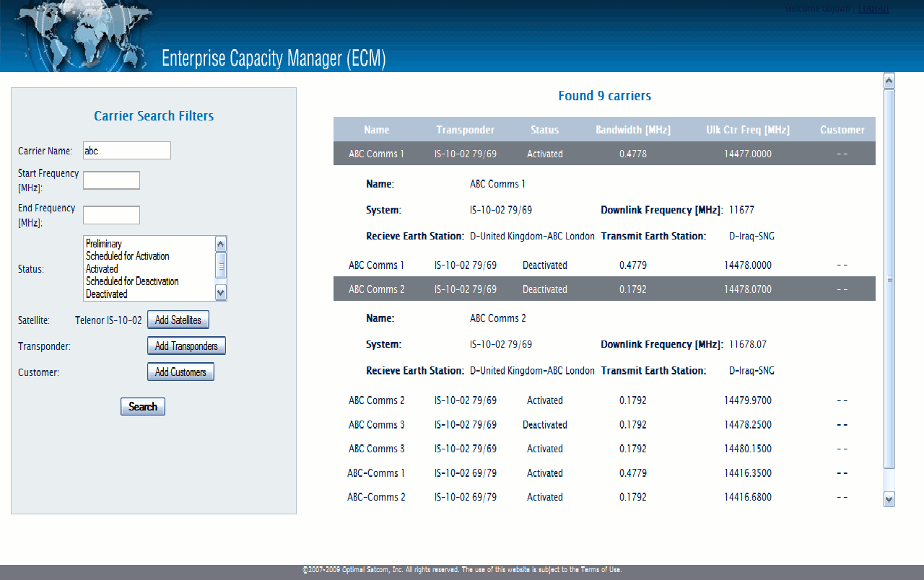
Task: Sort results by the Bandwidth column header
Action: tap(632, 129)
